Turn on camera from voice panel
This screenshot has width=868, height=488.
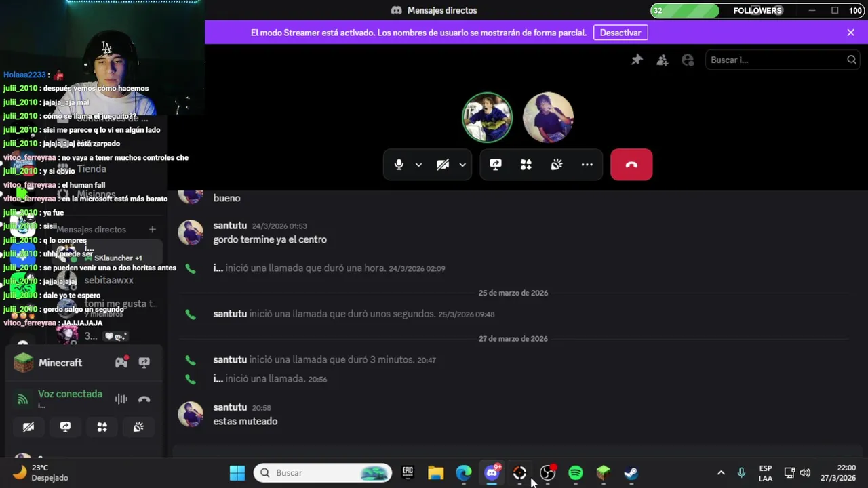coord(28,427)
